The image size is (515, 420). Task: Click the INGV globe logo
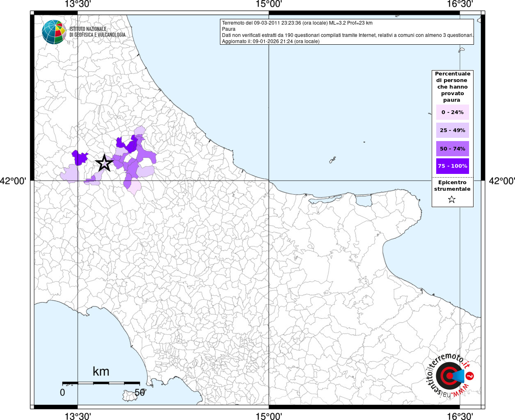point(54,32)
